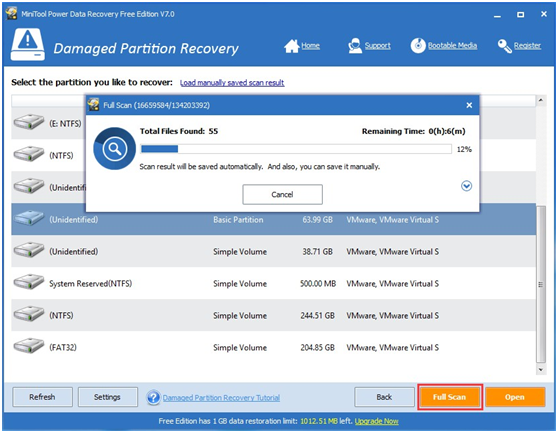This screenshot has width=558, height=433.
Task: Start the Full Scan button
Action: tap(449, 397)
